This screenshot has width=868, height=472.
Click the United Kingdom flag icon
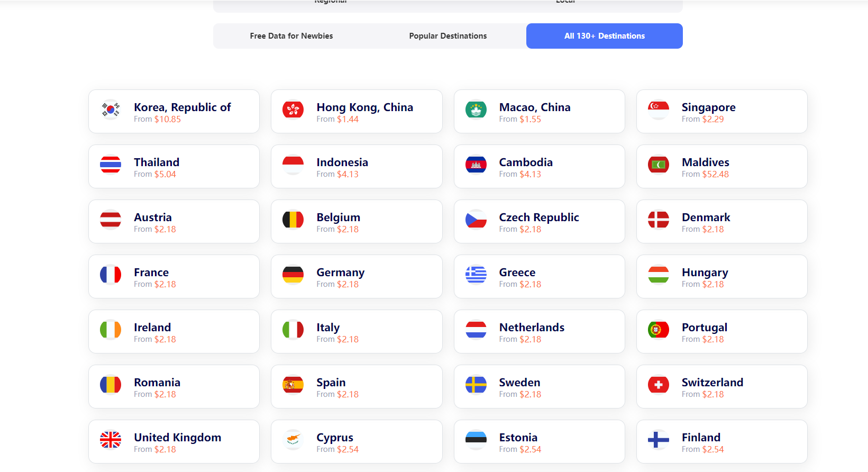(111, 440)
